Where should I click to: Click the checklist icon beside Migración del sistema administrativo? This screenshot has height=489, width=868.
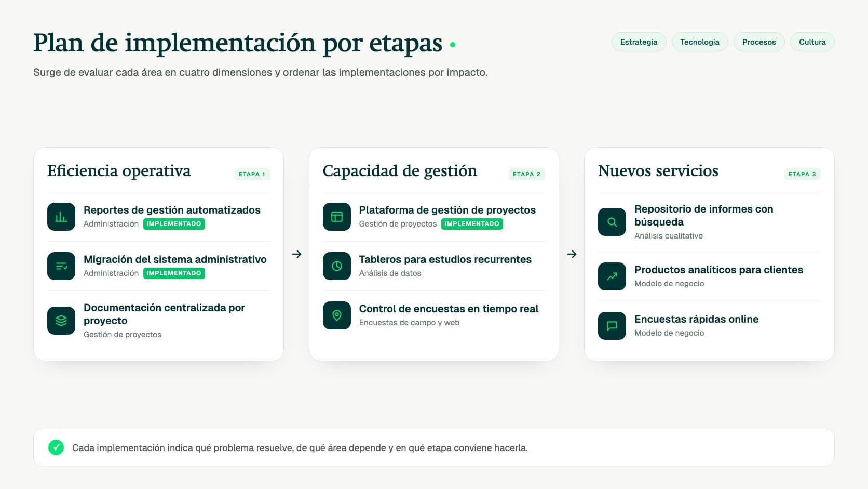click(x=61, y=266)
